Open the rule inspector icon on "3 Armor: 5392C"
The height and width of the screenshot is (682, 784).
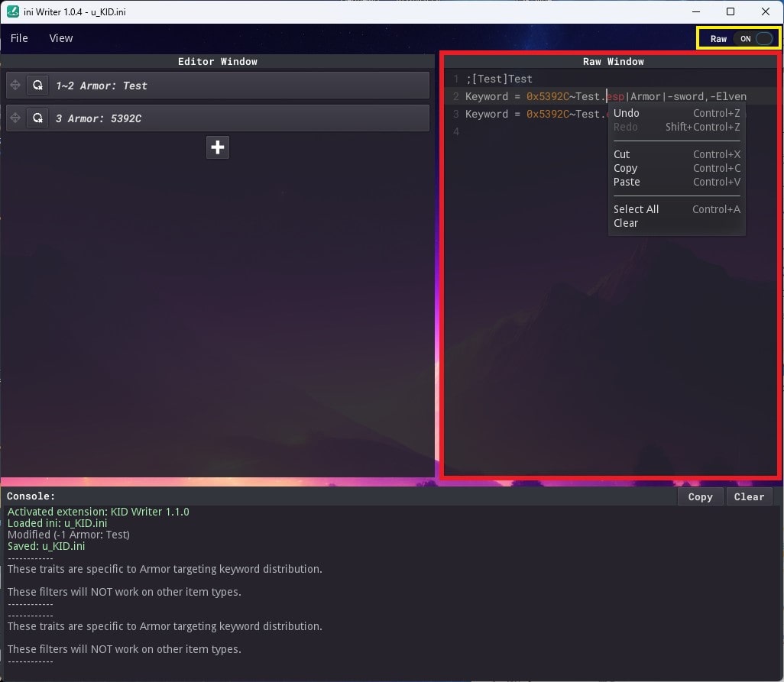pos(37,118)
